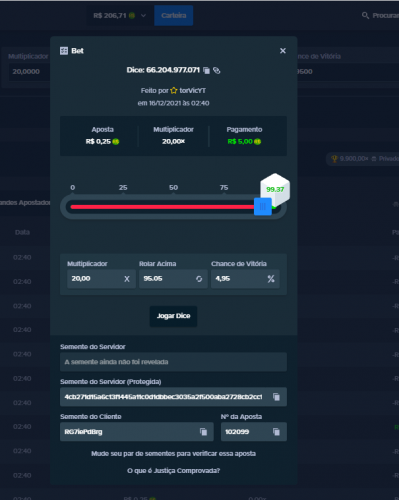Open 'O que é Justiça Comprovada?' link

(173, 471)
